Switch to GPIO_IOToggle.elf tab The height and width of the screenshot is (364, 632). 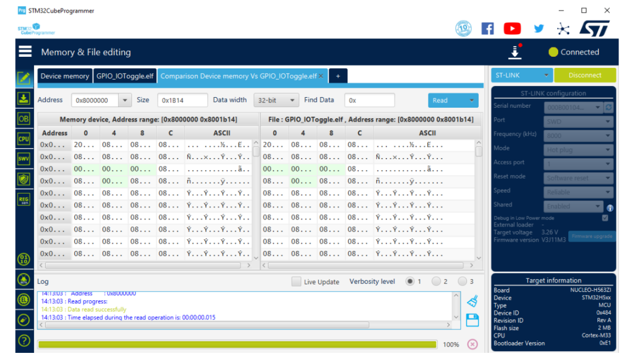click(x=125, y=75)
